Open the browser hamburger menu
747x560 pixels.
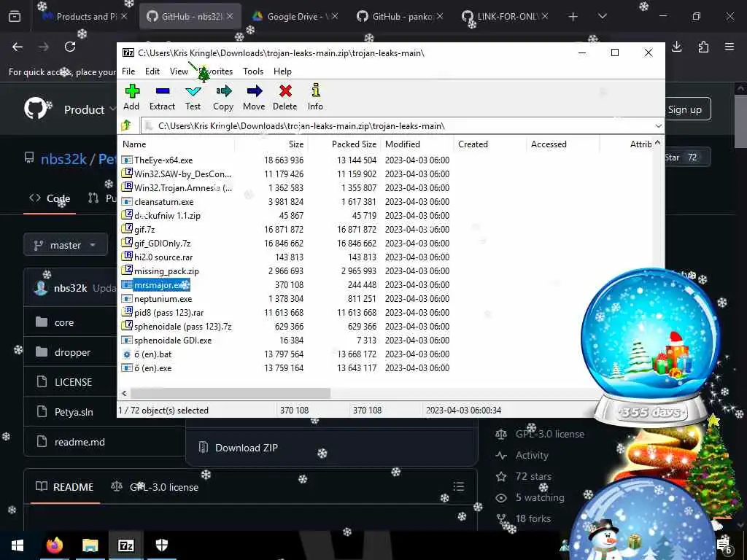729,47
